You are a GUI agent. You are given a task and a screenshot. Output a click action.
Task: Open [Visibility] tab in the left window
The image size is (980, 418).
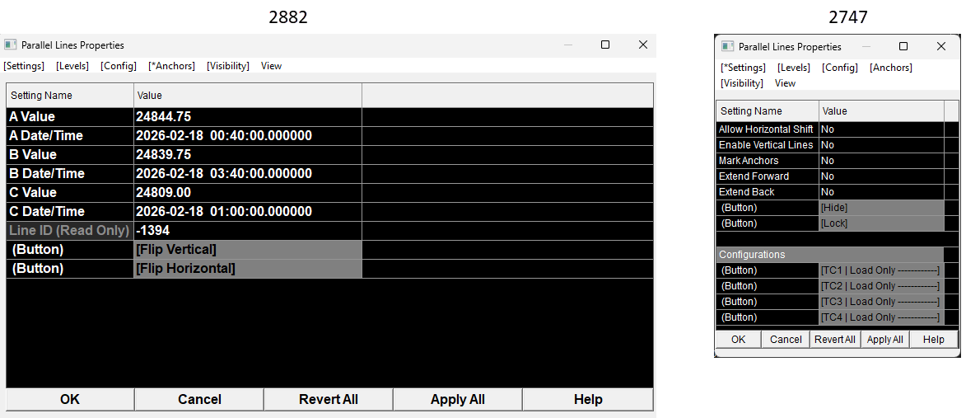[x=228, y=66]
